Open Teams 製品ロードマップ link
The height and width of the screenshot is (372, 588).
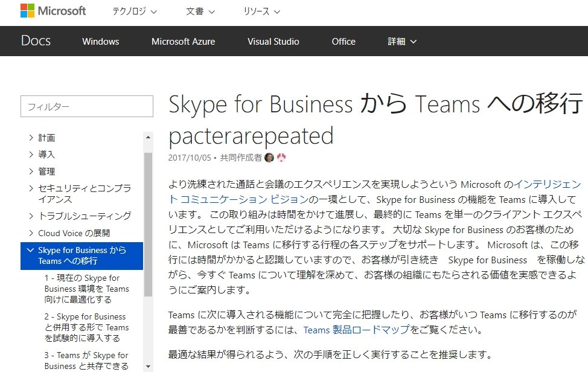tap(356, 330)
